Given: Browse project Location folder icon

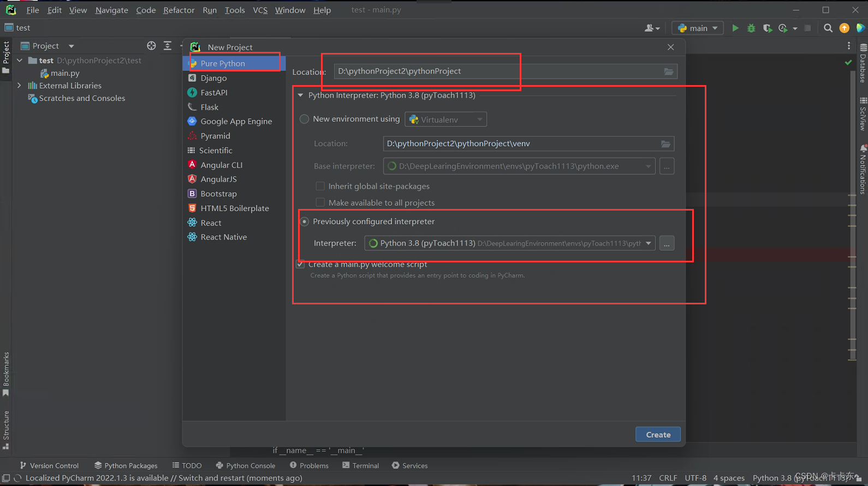Looking at the screenshot, I should click(668, 71).
